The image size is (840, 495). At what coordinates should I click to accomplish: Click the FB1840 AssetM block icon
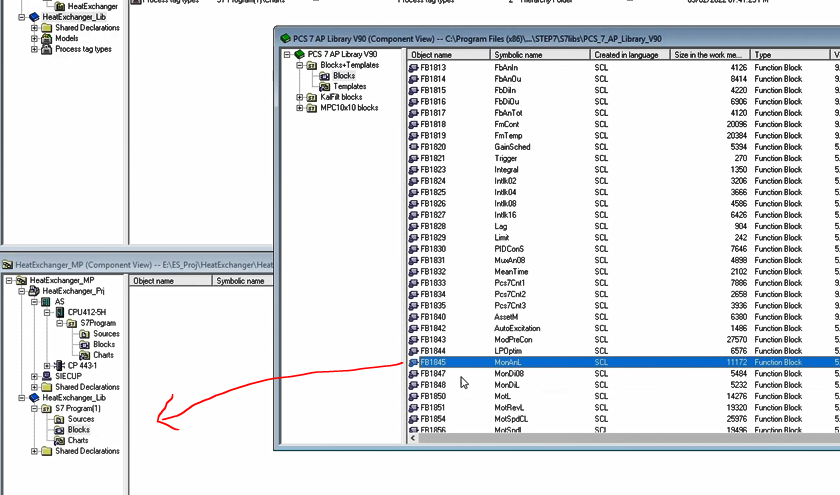(414, 317)
